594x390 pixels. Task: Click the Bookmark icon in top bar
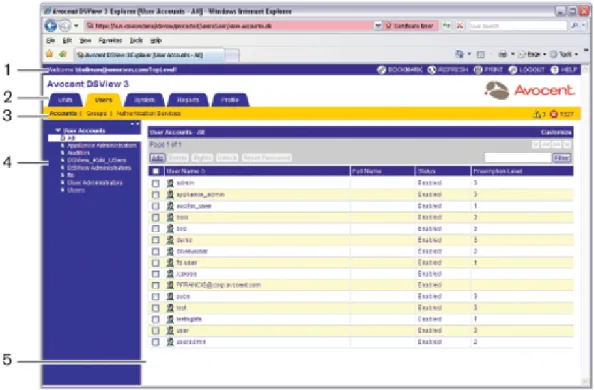tap(381, 70)
